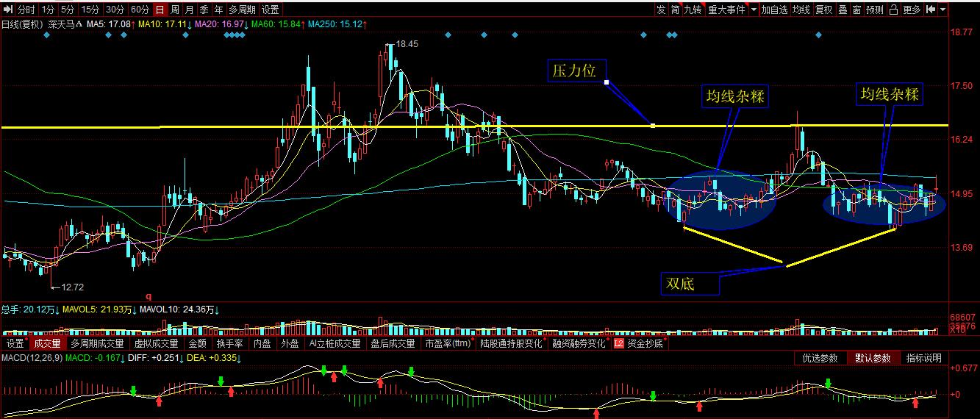Switch to the 季 quarterly period
The image size is (980, 419).
204,10
